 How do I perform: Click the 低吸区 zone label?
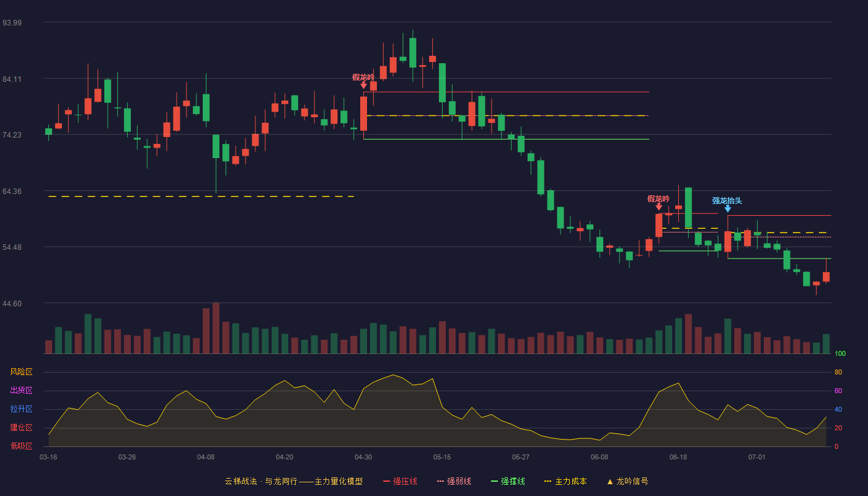pos(21,446)
